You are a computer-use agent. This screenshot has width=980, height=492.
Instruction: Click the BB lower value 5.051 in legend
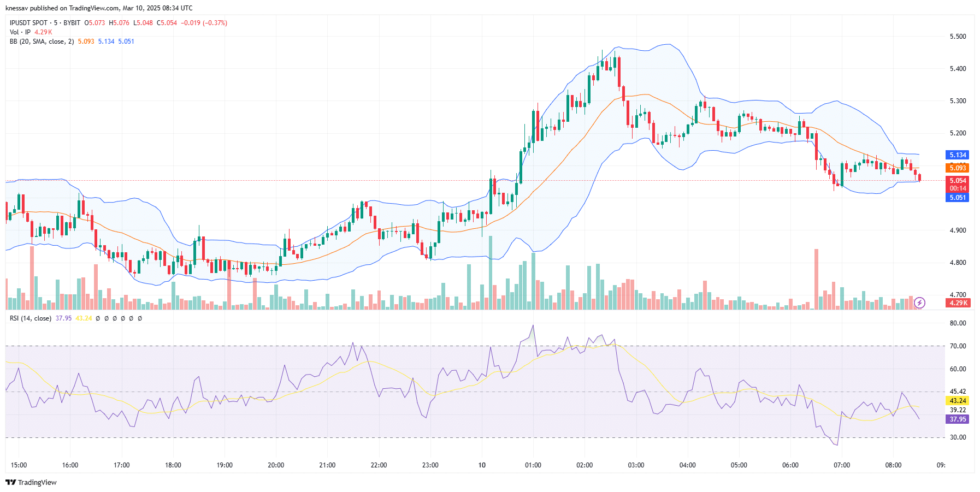[126, 42]
